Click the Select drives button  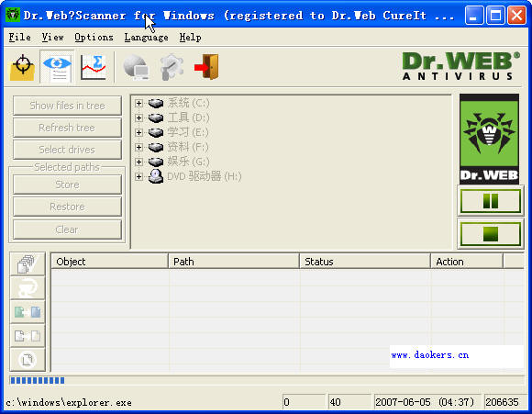click(67, 150)
